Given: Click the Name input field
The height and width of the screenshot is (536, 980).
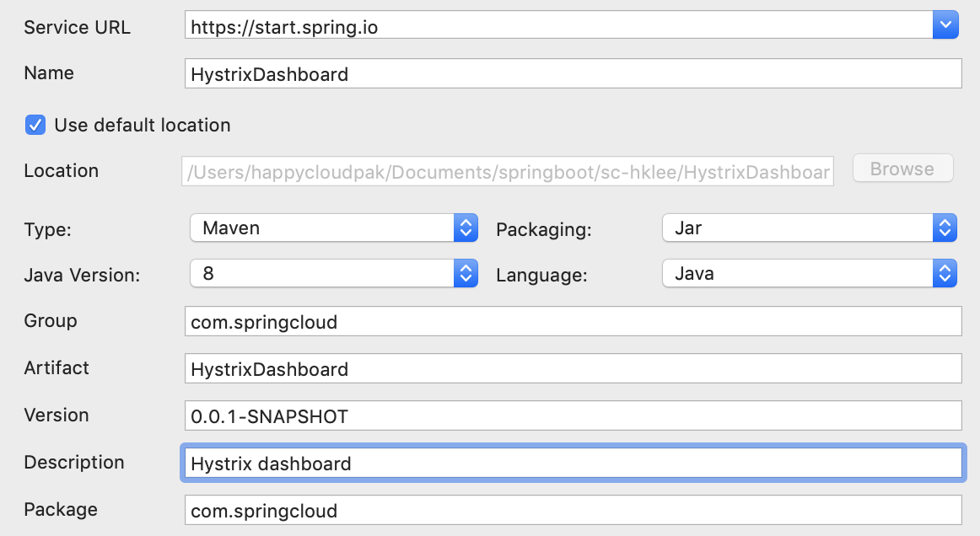Looking at the screenshot, I should tap(573, 73).
